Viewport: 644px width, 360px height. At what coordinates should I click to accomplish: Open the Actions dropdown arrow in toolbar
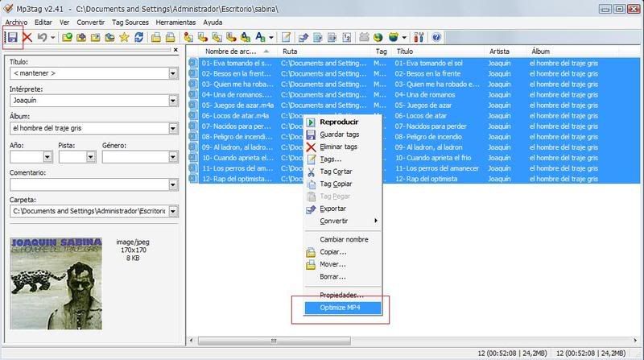coord(271,37)
